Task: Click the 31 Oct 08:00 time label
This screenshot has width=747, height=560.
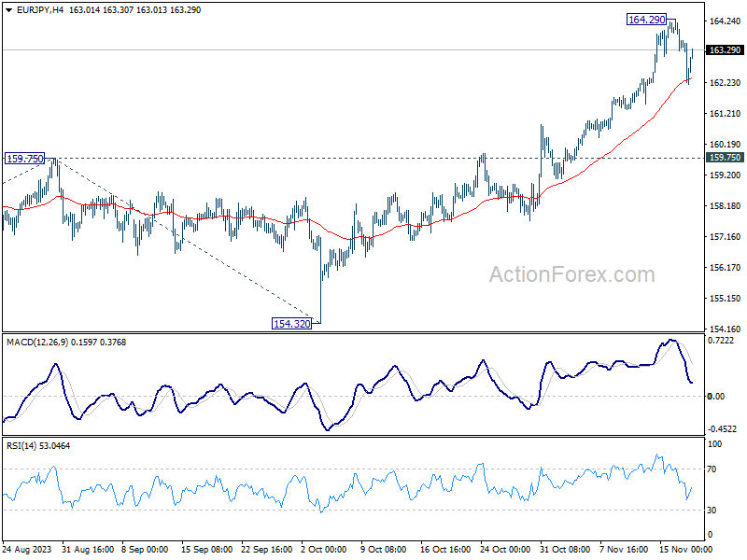Action: click(x=565, y=550)
